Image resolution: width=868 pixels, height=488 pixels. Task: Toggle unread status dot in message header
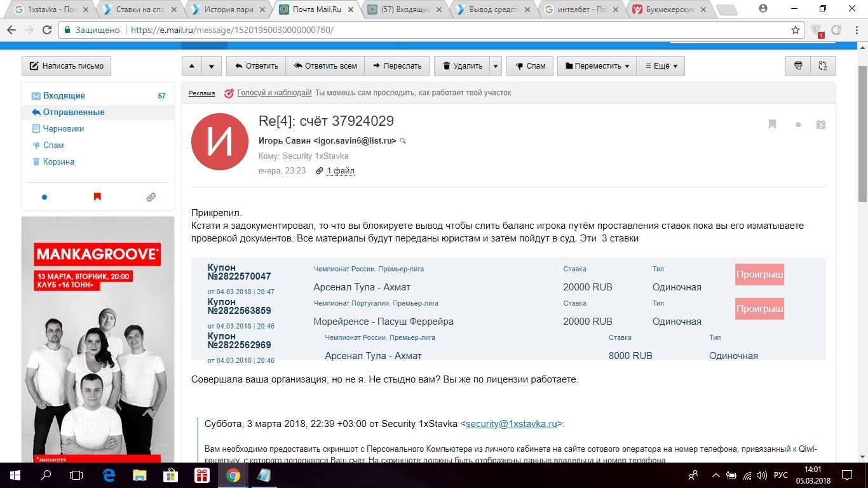pos(798,125)
